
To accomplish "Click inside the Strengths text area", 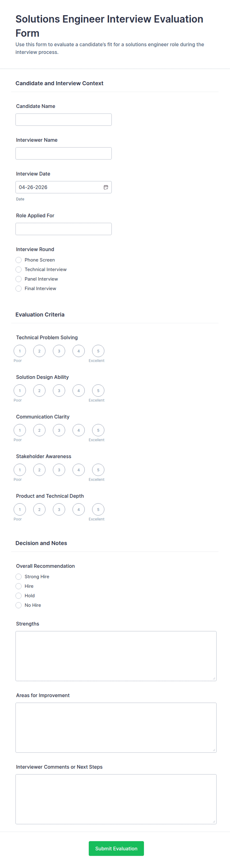I will click(x=116, y=656).
